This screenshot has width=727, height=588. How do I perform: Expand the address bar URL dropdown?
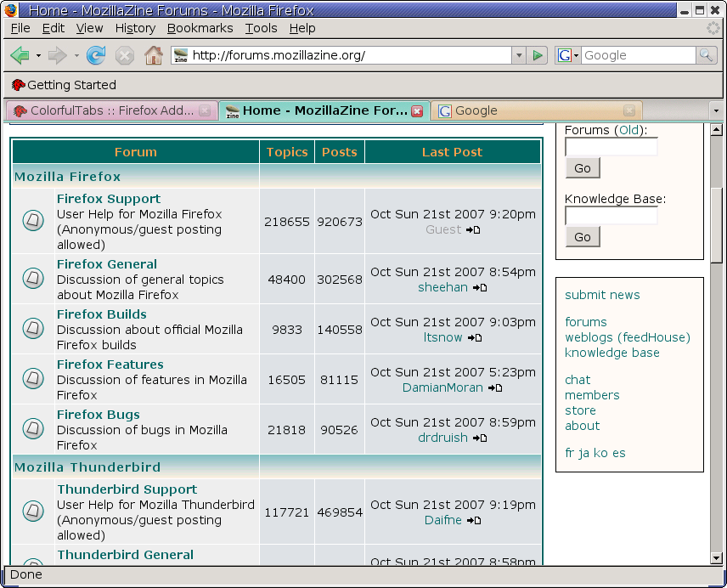(x=519, y=55)
